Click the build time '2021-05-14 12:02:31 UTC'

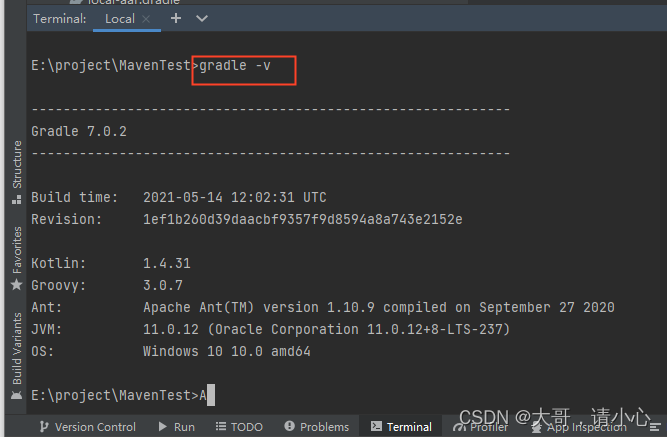(x=235, y=197)
